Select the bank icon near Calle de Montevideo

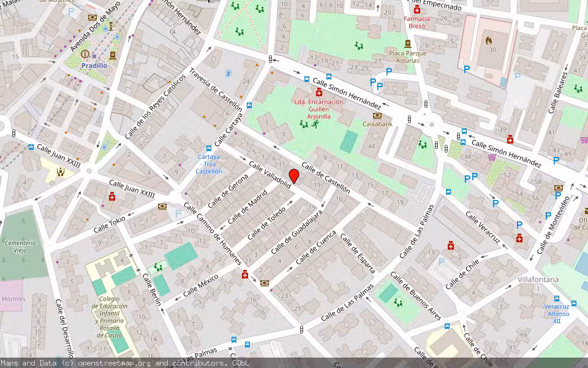[x=559, y=188]
